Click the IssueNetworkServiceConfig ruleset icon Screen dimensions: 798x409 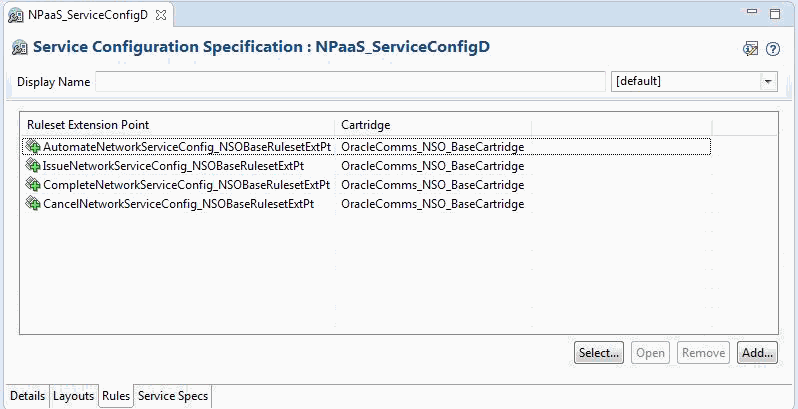click(x=33, y=166)
